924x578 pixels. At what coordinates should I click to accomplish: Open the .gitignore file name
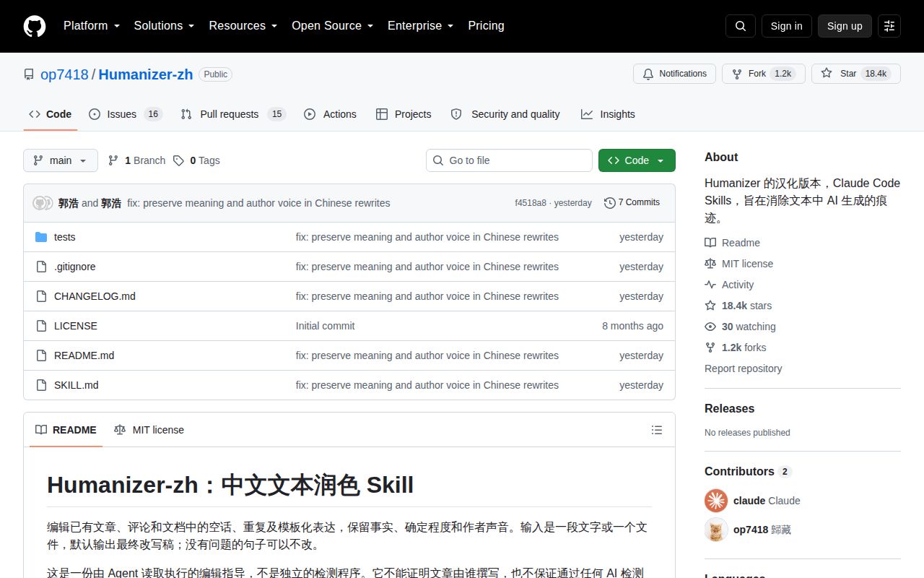75,267
